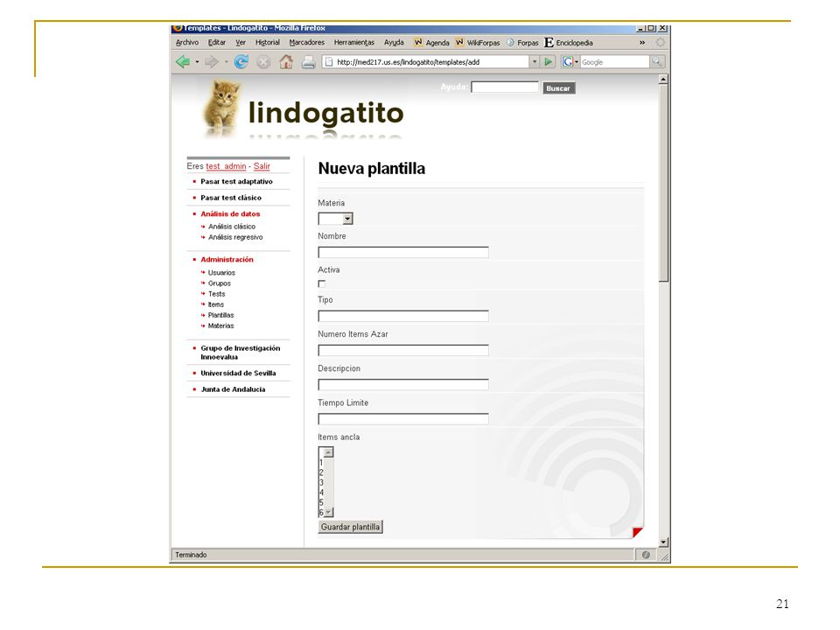Open the Archivo menu
The height and width of the screenshot is (630, 840).
187,42
